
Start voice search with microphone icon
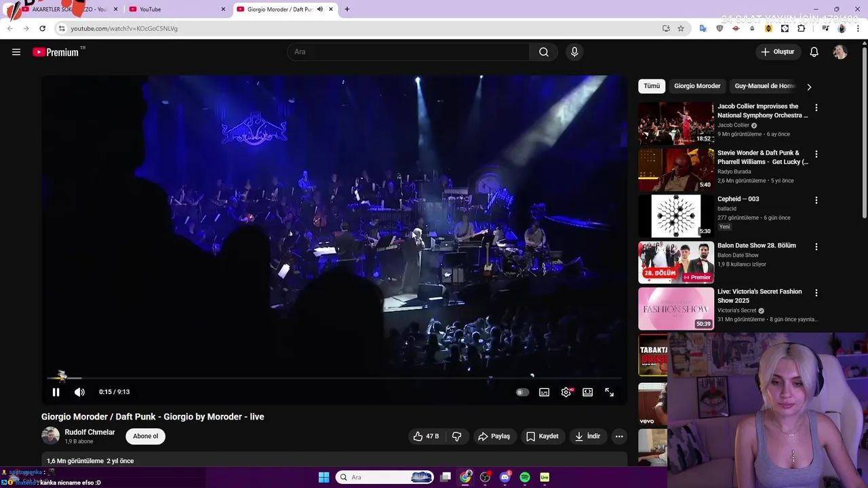[x=574, y=52]
